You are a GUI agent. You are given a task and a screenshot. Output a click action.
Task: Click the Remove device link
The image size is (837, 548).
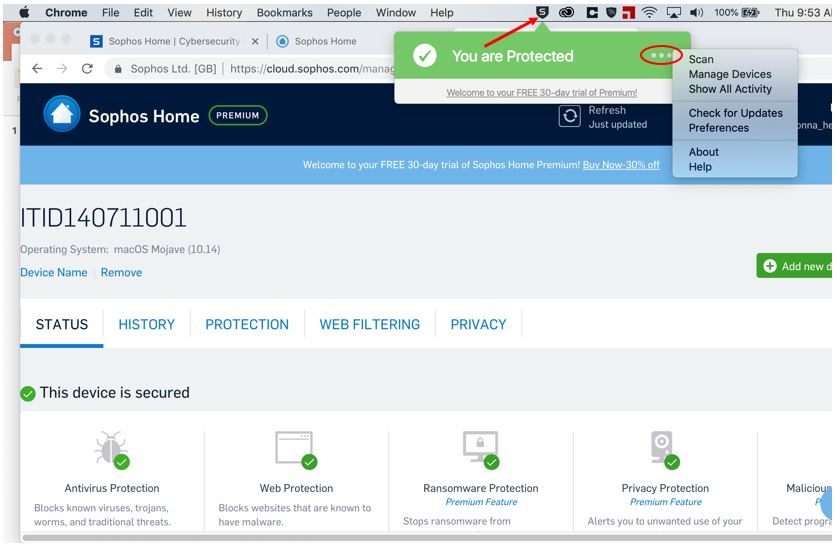pyautogui.click(x=121, y=273)
